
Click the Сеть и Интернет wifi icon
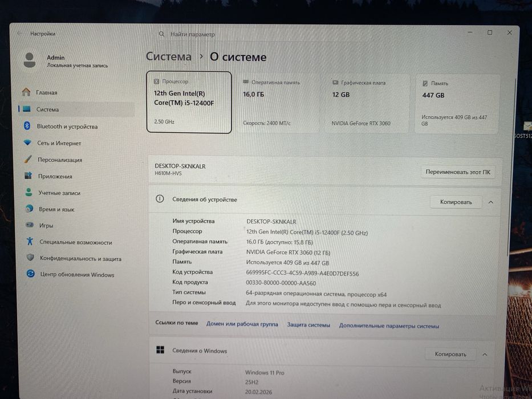click(x=27, y=143)
